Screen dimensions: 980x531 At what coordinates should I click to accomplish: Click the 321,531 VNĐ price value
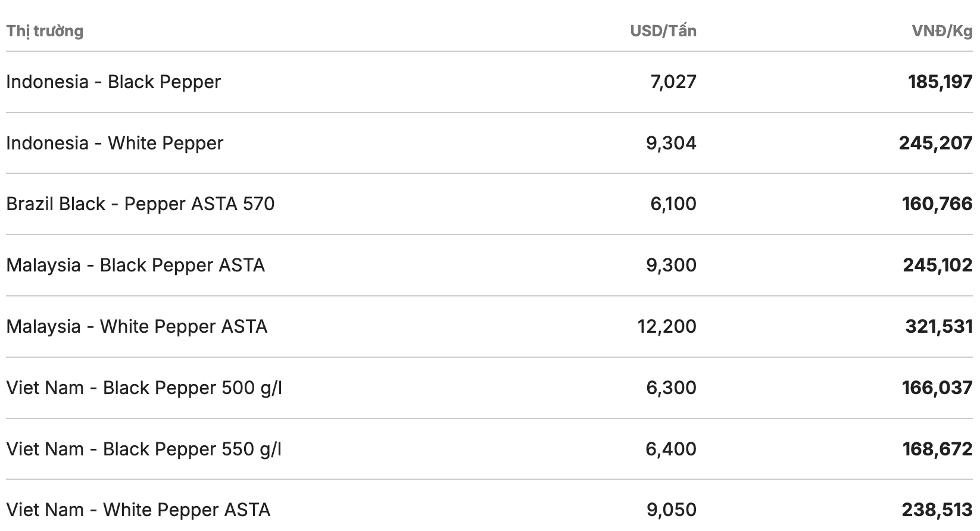(939, 327)
